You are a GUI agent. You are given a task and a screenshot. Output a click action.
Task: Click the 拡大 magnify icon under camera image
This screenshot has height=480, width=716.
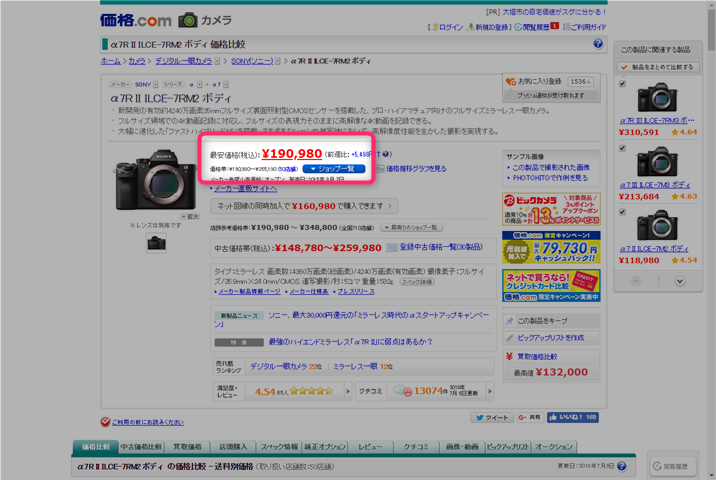click(190, 216)
